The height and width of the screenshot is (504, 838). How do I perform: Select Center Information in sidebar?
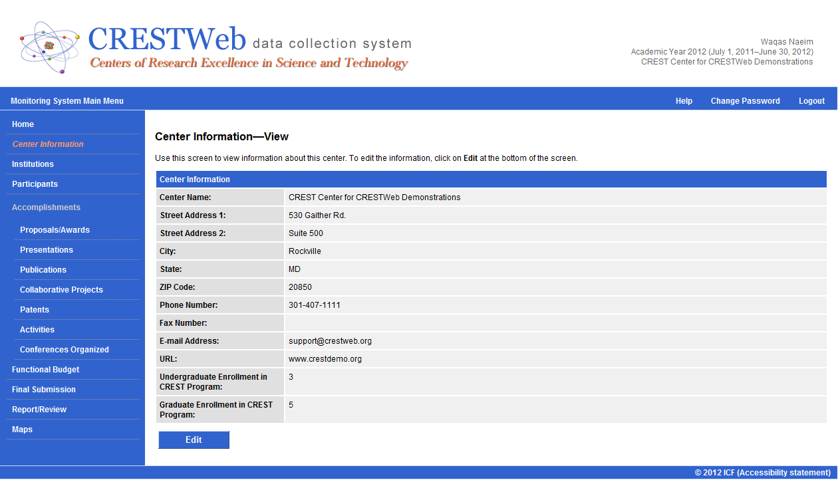tap(48, 144)
